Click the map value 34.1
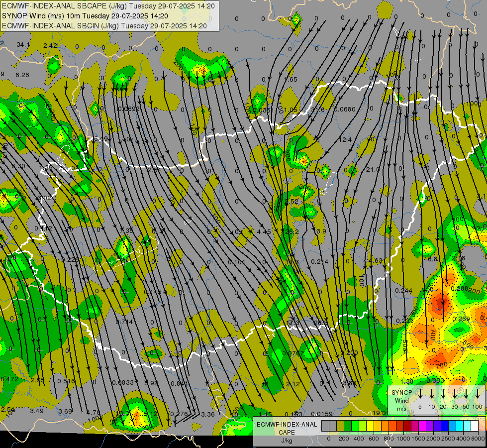Viewport: 487px width, 448px height. [x=23, y=45]
